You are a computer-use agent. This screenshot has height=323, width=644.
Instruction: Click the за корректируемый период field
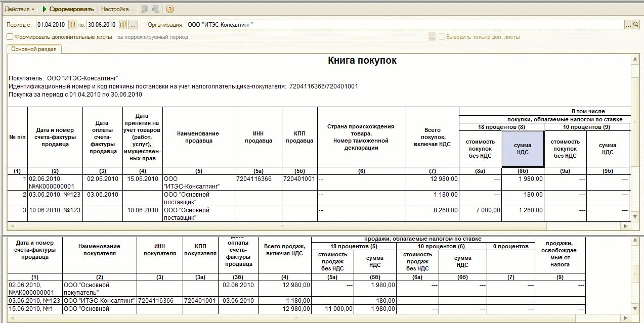click(271, 37)
